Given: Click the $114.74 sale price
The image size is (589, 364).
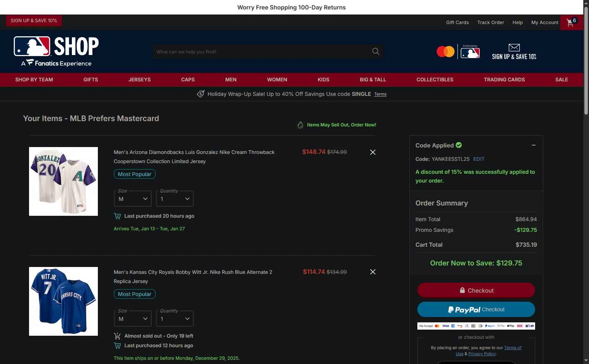Looking at the screenshot, I should [x=314, y=272].
